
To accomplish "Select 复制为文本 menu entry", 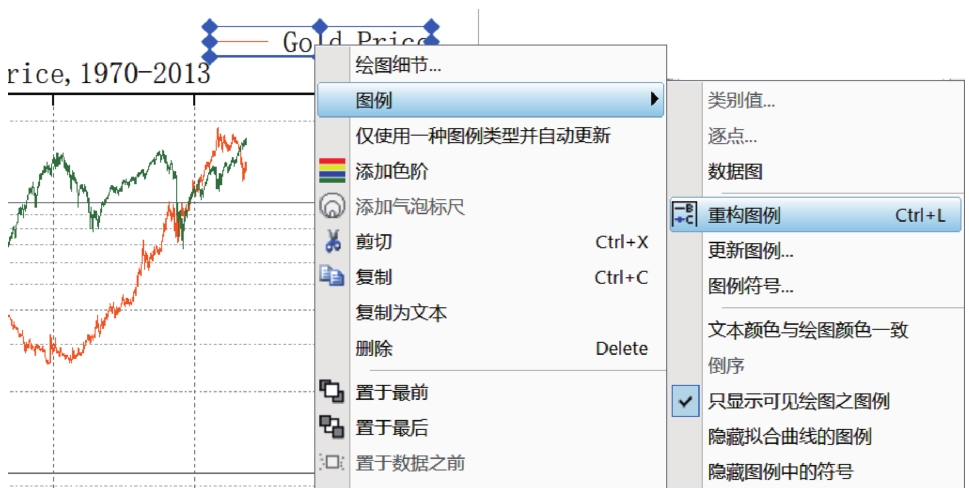I will 491,313.
